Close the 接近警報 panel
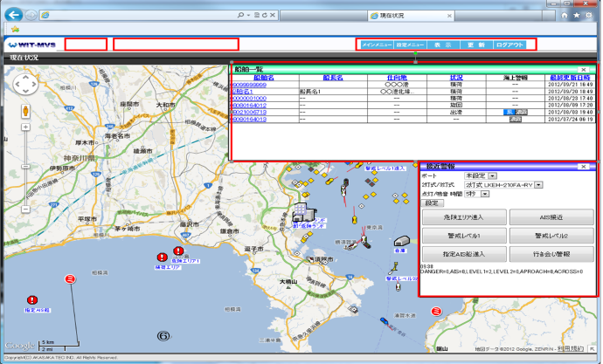The height and width of the screenshot is (364, 603). tap(584, 167)
